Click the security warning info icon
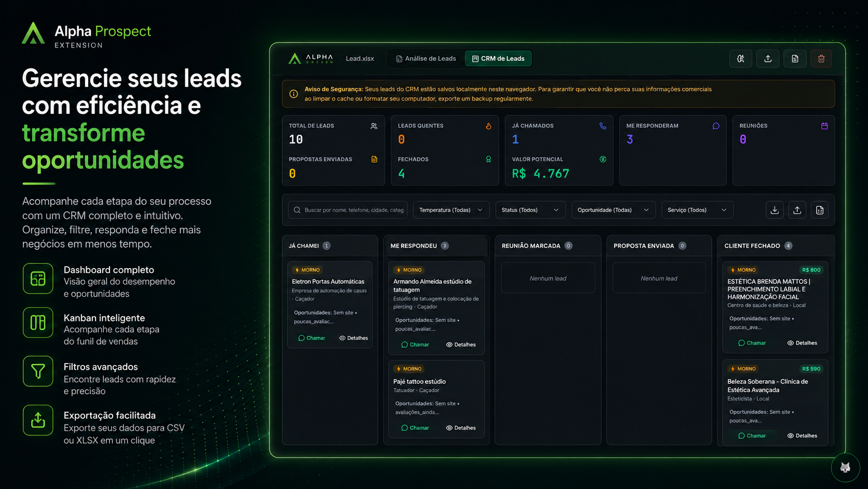Viewport: 868px width, 489px height. 294,94
